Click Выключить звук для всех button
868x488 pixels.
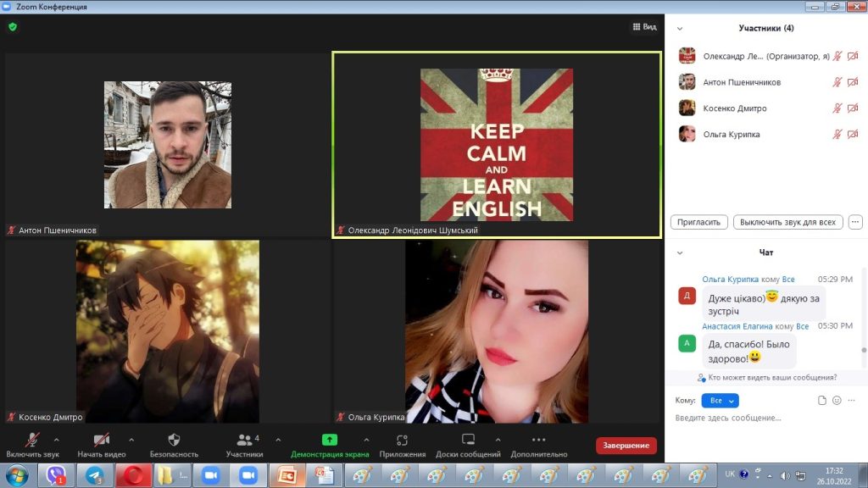click(787, 222)
